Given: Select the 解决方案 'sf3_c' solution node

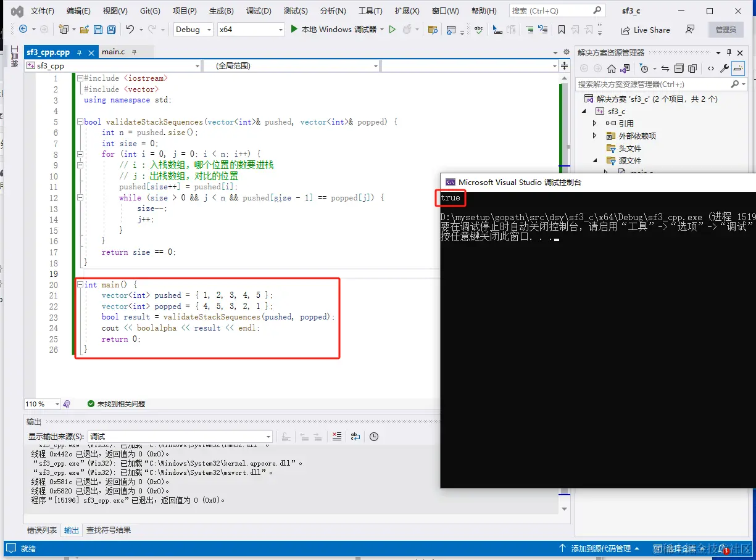Looking at the screenshot, I should (x=650, y=99).
